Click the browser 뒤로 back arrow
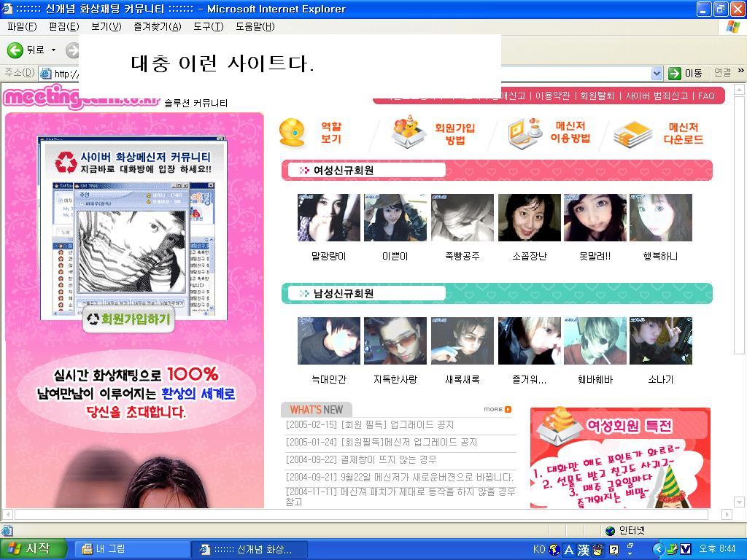 click(15, 50)
